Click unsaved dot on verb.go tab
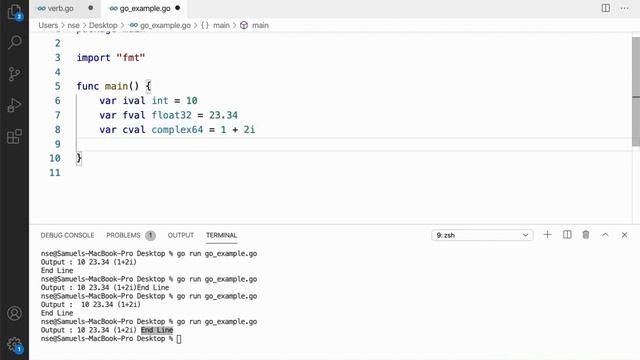This screenshot has height=360, width=640. pos(91,8)
